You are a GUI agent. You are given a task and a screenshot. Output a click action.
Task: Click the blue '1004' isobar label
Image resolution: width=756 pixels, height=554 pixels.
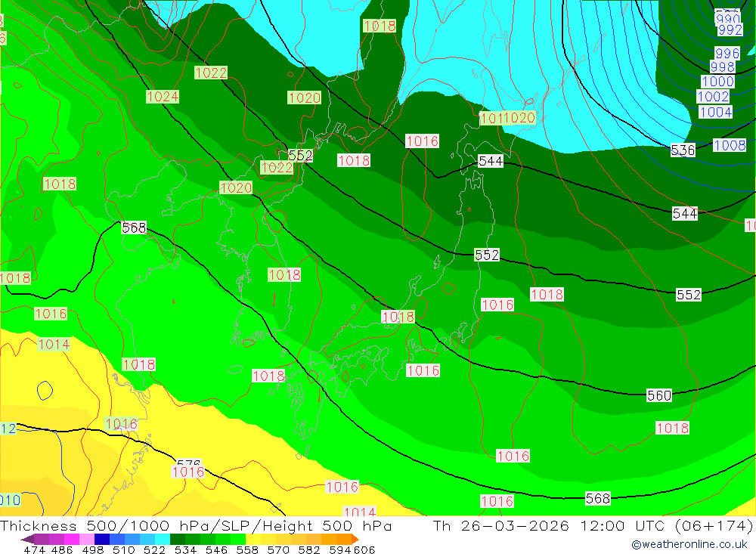coord(715,112)
